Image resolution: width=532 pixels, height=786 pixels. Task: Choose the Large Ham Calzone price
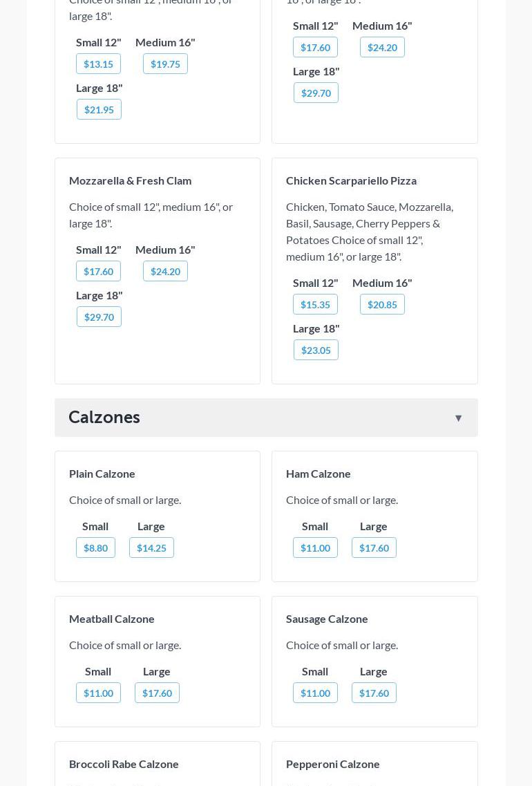pyautogui.click(x=374, y=548)
